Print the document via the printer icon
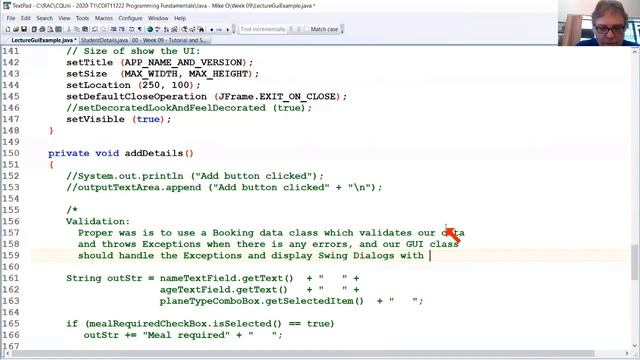640x360 pixels. [x=42, y=29]
